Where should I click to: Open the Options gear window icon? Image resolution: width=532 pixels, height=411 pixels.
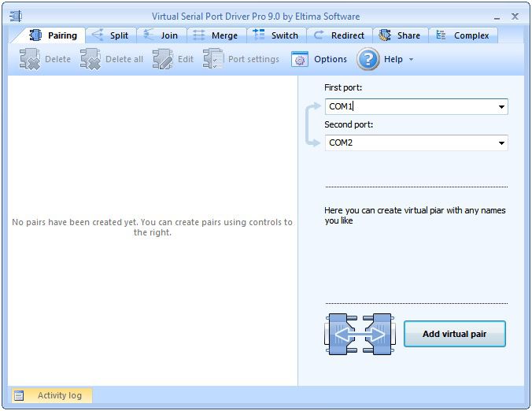click(300, 59)
